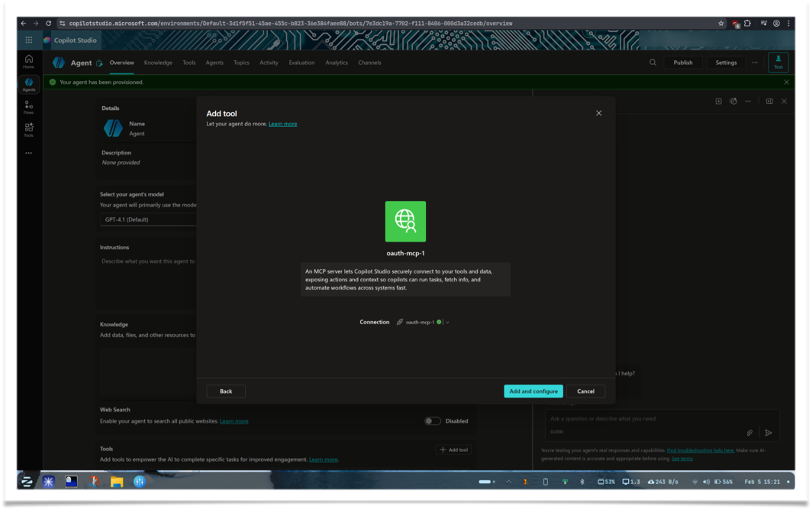
Task: Send a message using the send icon
Action: [769, 433]
